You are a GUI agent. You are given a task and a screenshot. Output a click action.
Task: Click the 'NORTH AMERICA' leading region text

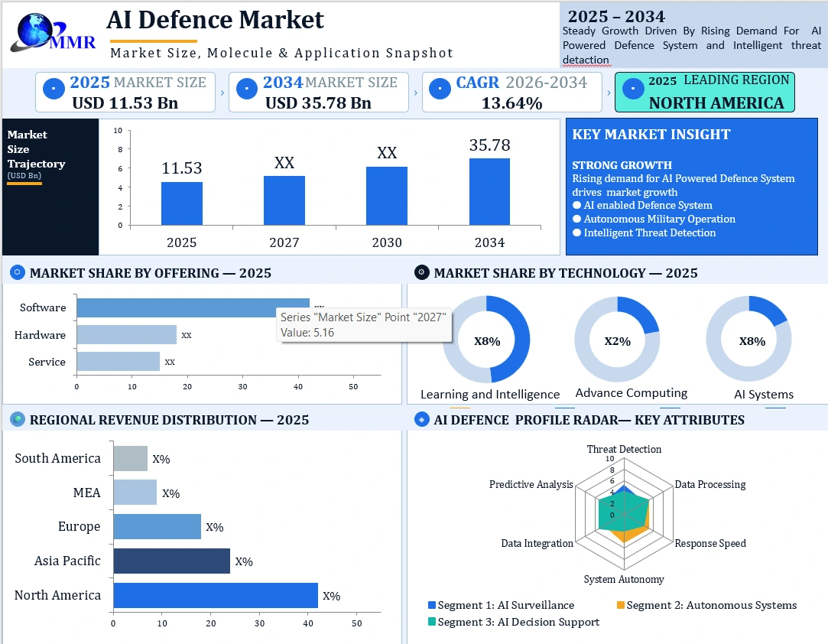pos(716,102)
